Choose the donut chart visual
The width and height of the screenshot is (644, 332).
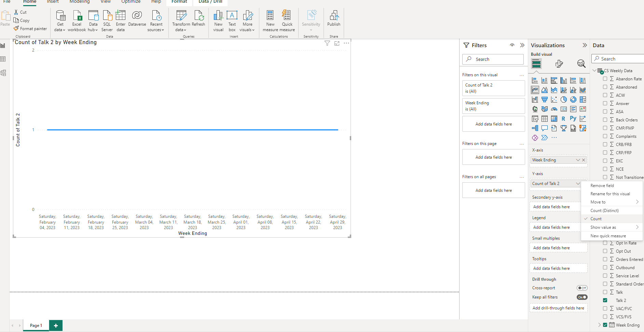573,99
